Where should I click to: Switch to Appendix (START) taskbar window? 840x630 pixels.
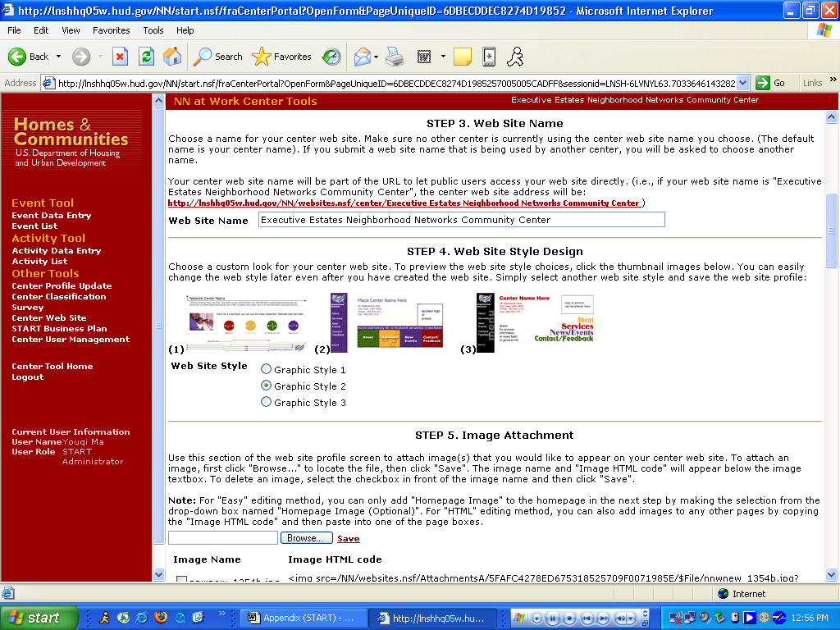point(302,618)
